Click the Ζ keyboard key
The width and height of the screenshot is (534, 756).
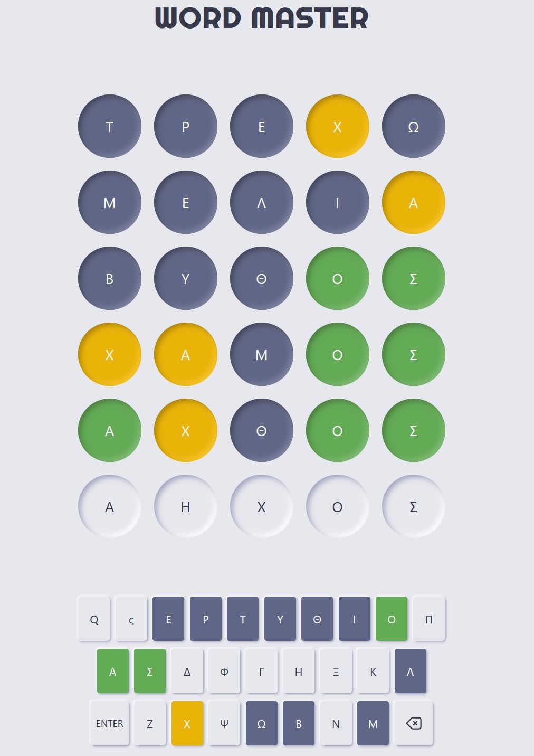pyautogui.click(x=150, y=723)
